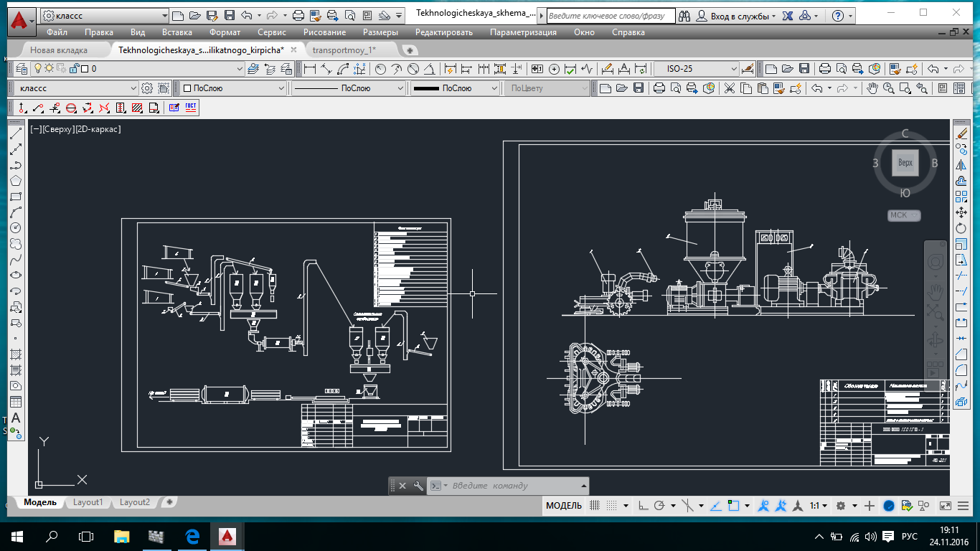The image size is (980, 551).
Task: Open workspace dropdown in quick access toolbar
Action: (x=165, y=15)
